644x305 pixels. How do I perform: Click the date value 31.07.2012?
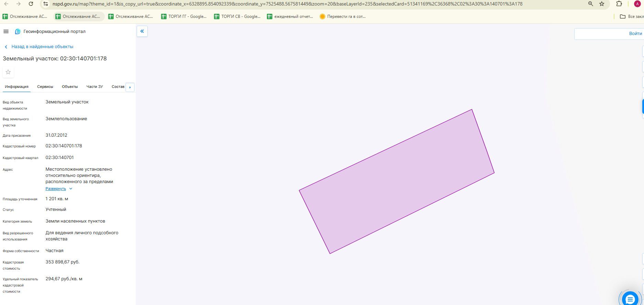coord(56,135)
